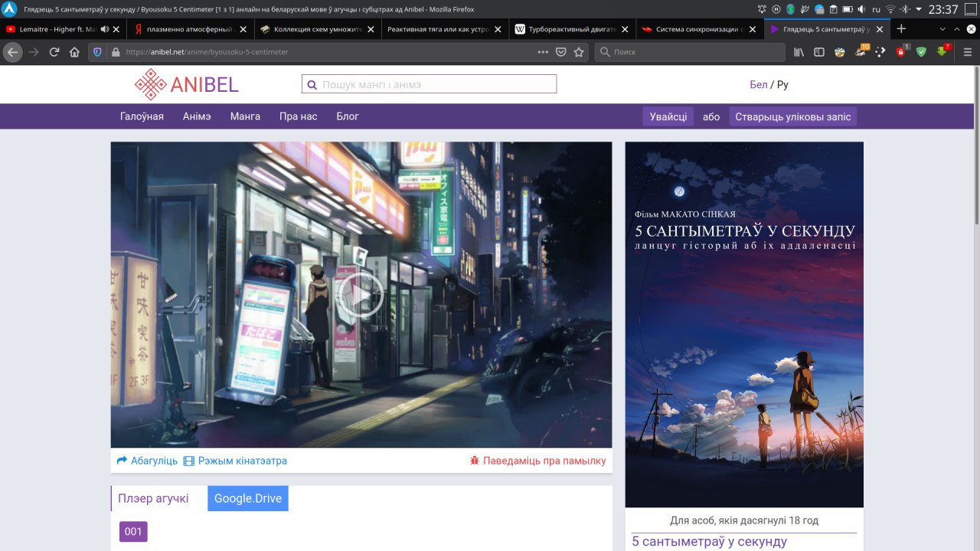980x551 pixels.
Task: View site security padlock info
Action: (x=116, y=52)
